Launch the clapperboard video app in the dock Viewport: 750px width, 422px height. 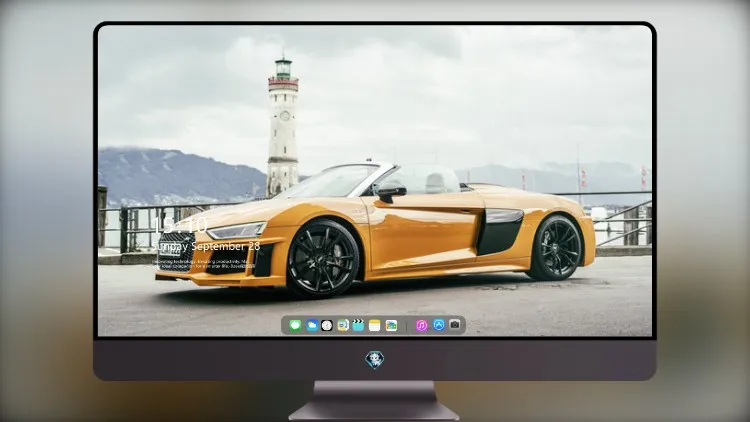(x=358, y=325)
